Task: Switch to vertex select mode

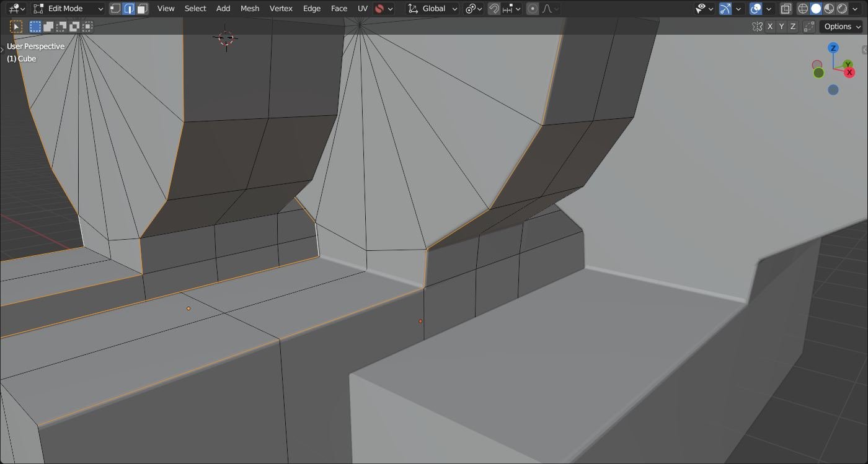Action: tap(115, 9)
